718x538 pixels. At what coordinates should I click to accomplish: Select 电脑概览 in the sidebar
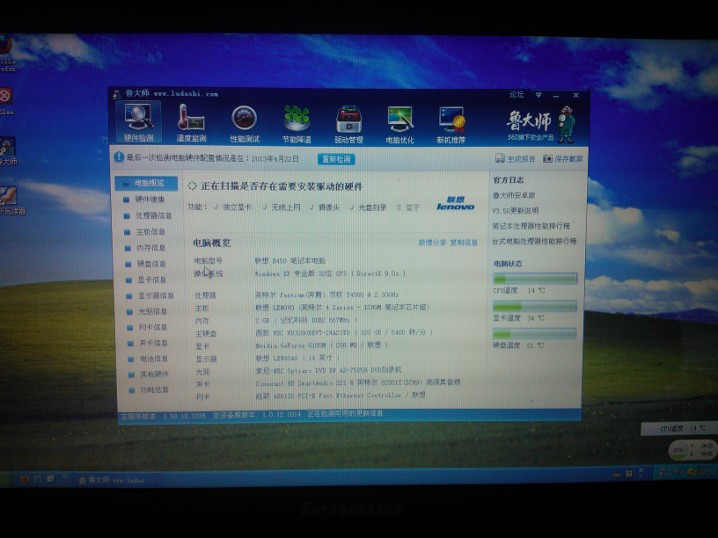pyautogui.click(x=147, y=183)
